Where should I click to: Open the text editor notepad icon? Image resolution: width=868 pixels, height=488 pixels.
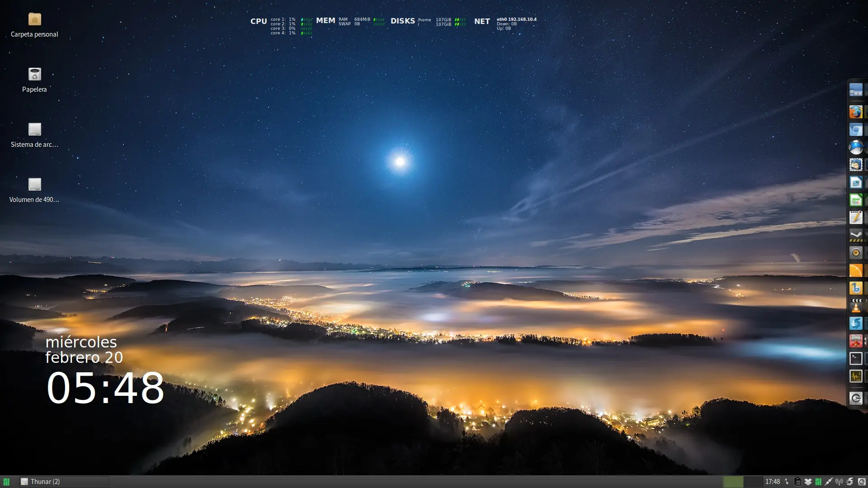pos(855,217)
